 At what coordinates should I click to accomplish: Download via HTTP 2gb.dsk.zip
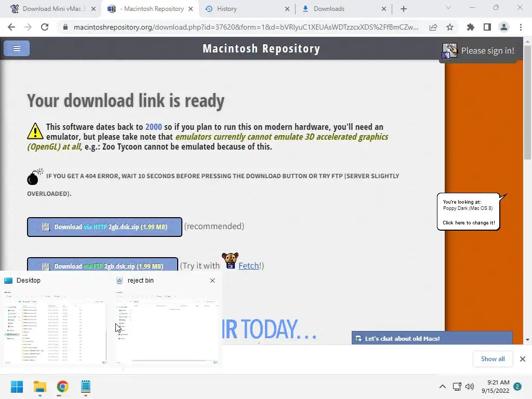104,227
